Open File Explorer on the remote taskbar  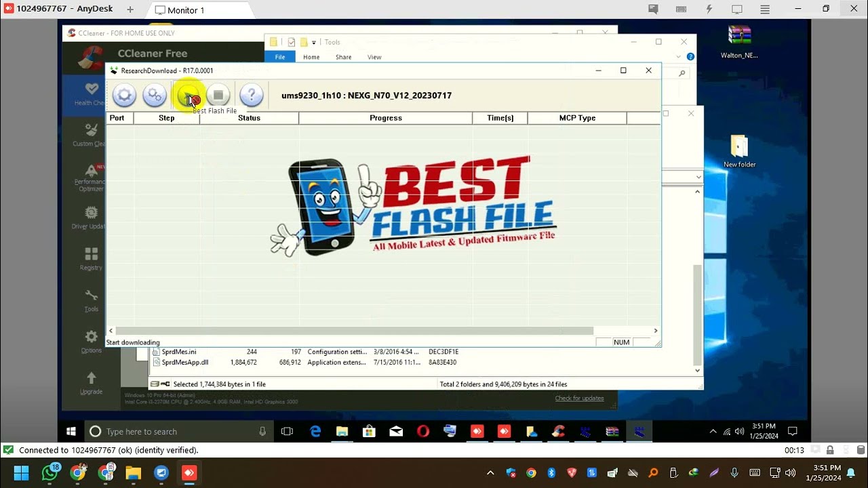pyautogui.click(x=342, y=431)
